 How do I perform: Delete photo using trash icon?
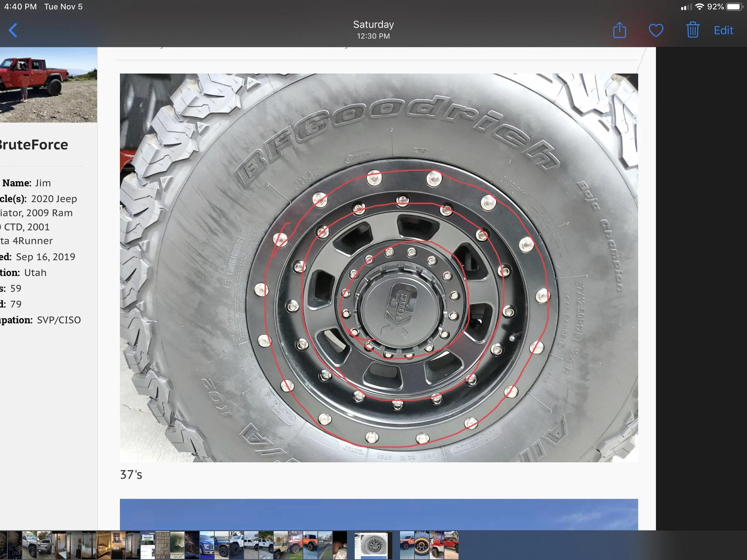(692, 30)
